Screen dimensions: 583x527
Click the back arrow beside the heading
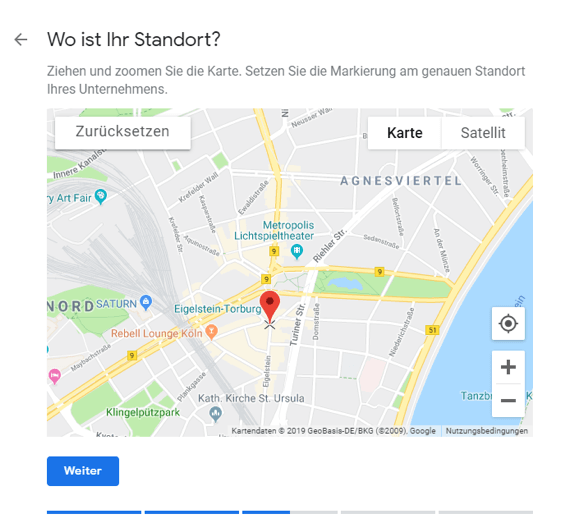point(21,39)
